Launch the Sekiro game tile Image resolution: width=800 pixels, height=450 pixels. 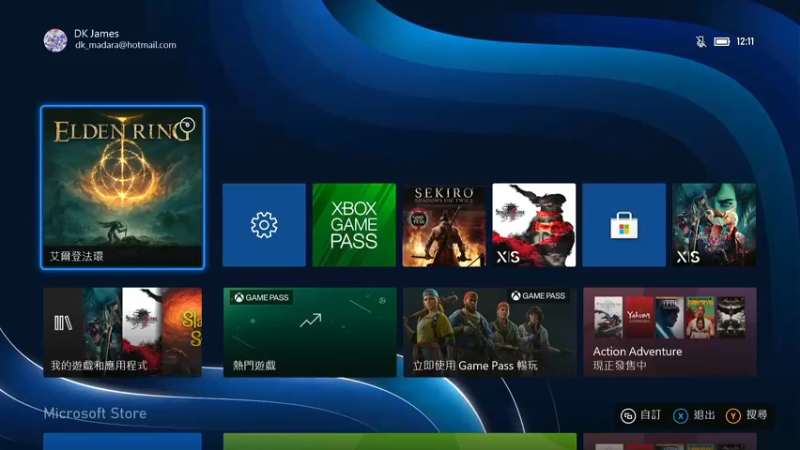[x=444, y=225]
